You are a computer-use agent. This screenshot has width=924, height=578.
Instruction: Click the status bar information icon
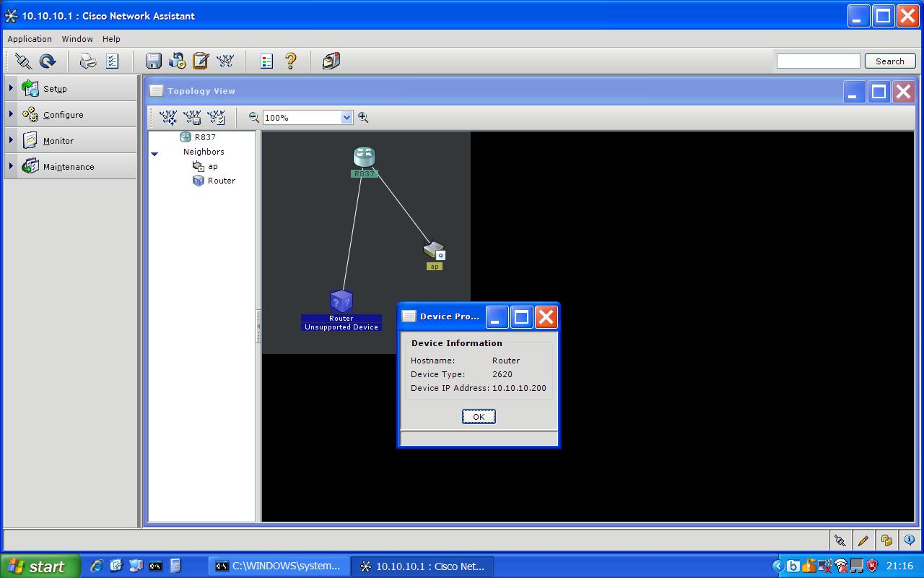pos(910,540)
